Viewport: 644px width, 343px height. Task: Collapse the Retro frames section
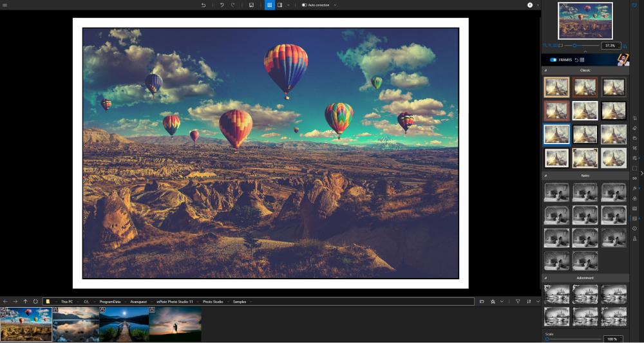[545, 175]
